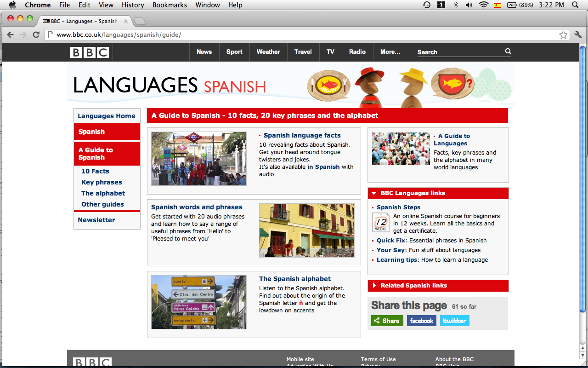This screenshot has width=588, height=368.
Task: Click the Spanish flag input source icon
Action: point(498,5)
